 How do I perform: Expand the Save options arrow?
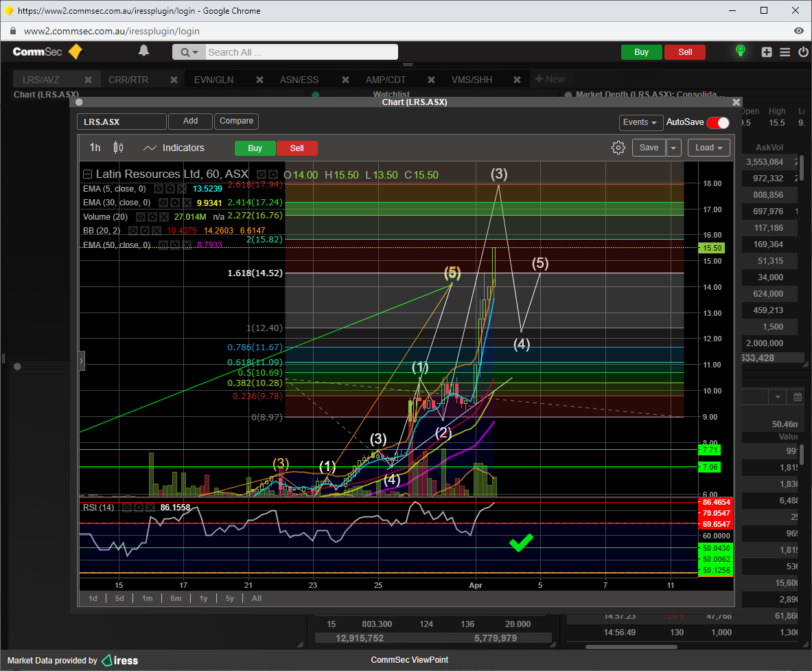pyautogui.click(x=673, y=148)
